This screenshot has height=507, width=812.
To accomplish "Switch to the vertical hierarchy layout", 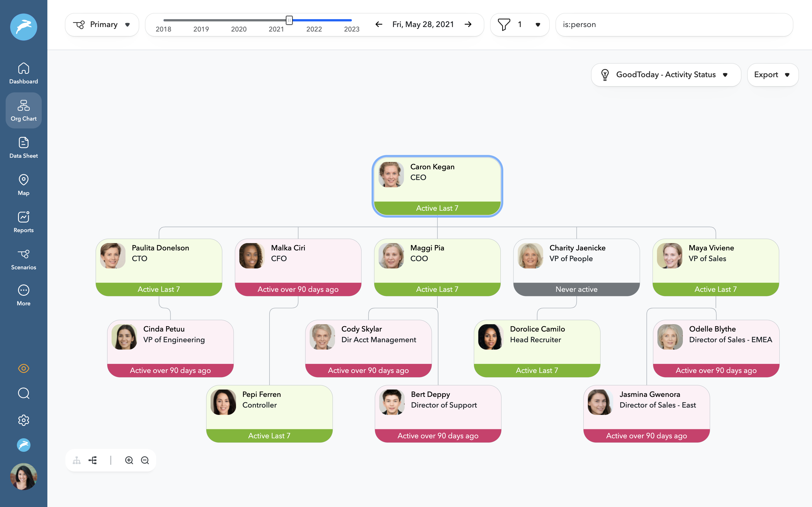I will pos(77,461).
